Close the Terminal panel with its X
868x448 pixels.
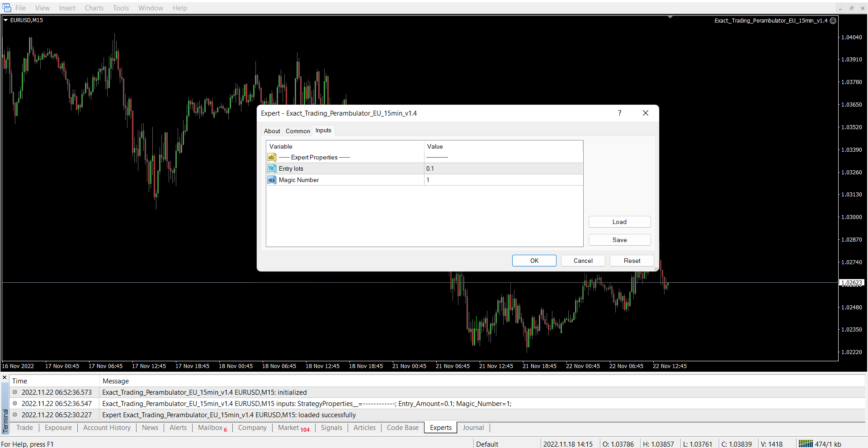(x=5, y=378)
